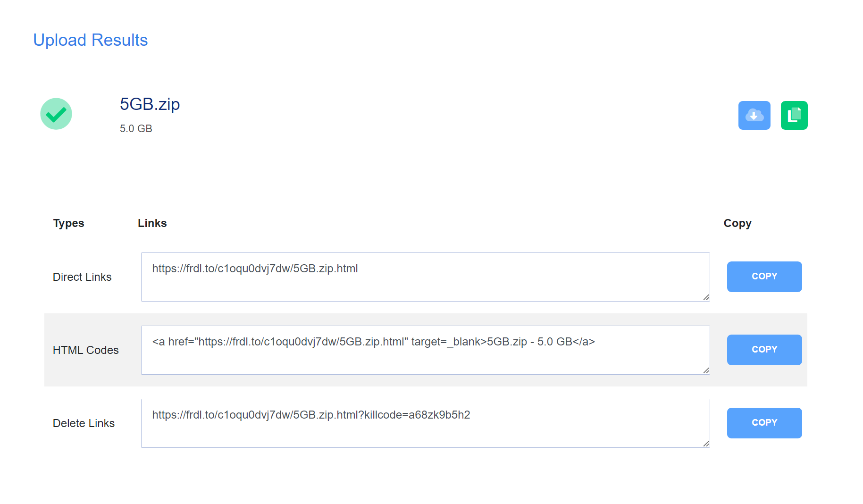Click the green checkmark success icon
Image resolution: width=863 pixels, height=504 pixels.
point(56,114)
